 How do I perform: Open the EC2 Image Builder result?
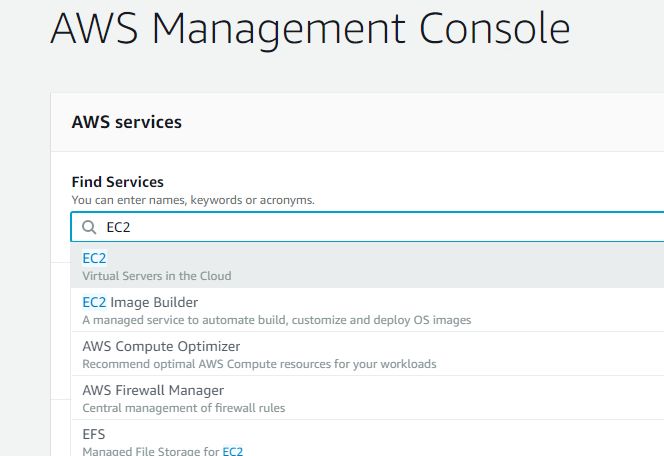coord(367,310)
